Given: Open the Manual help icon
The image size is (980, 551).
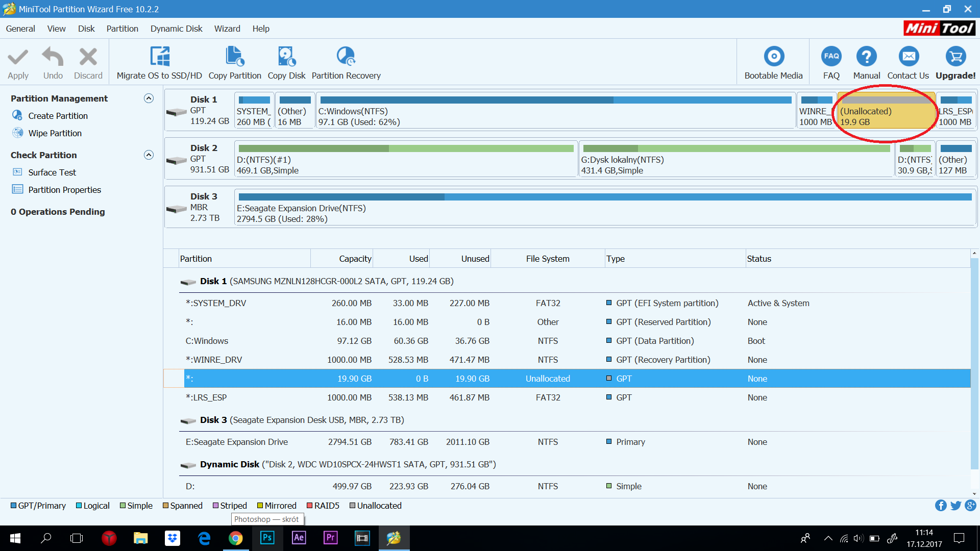Looking at the screenshot, I should coord(866,57).
